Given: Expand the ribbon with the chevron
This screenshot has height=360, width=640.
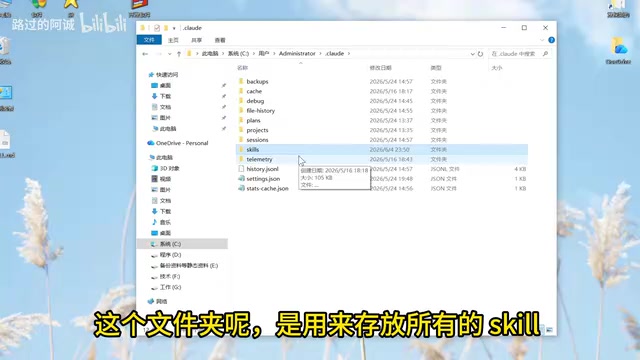Looking at the screenshot, I should 542,40.
